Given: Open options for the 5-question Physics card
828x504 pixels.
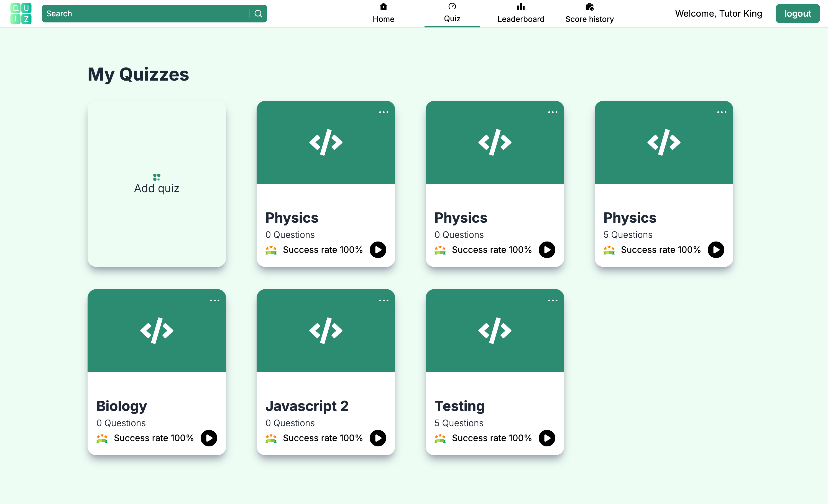Looking at the screenshot, I should pyautogui.click(x=722, y=112).
